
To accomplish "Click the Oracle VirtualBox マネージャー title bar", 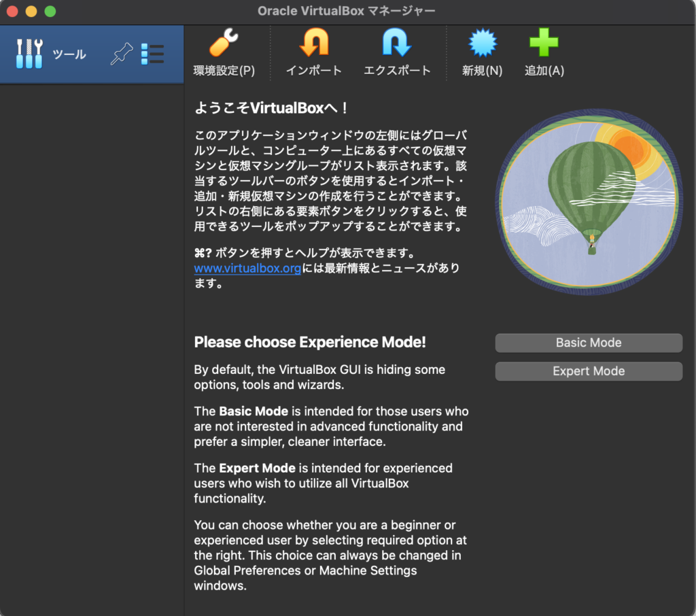I will [x=347, y=11].
